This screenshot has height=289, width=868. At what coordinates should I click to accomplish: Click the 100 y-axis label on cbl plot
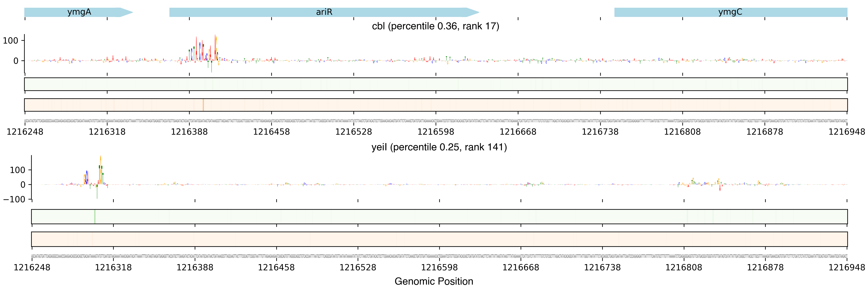[10, 41]
